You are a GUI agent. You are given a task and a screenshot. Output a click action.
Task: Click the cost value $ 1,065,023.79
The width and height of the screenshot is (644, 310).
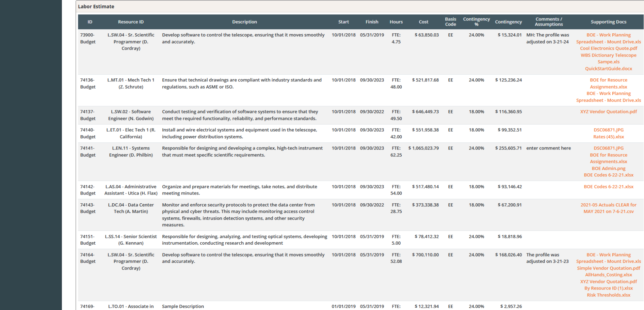(x=423, y=148)
